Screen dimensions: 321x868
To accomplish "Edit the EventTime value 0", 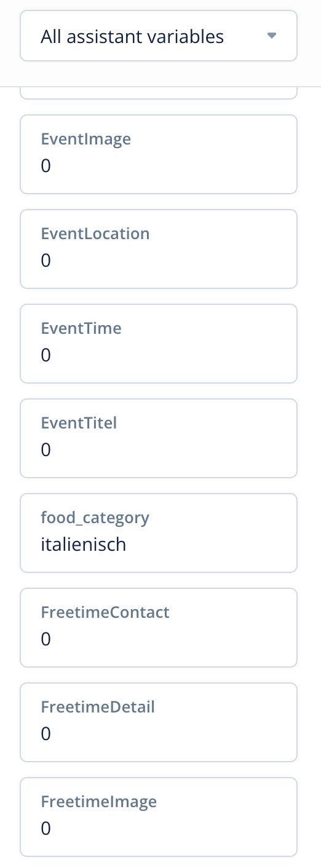I will pyautogui.click(x=46, y=355).
